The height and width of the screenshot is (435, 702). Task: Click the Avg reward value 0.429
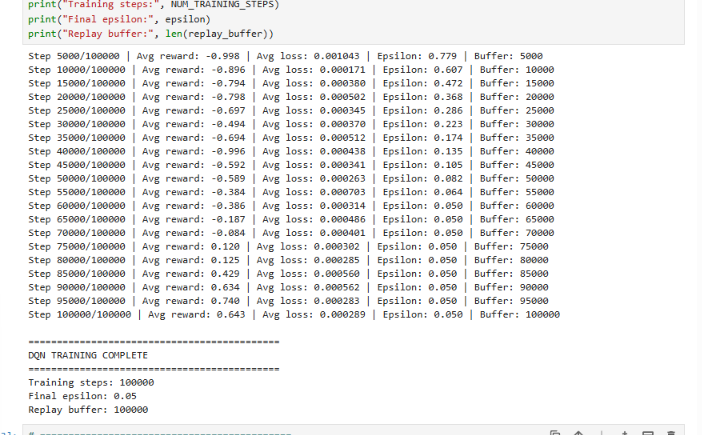pyautogui.click(x=225, y=274)
